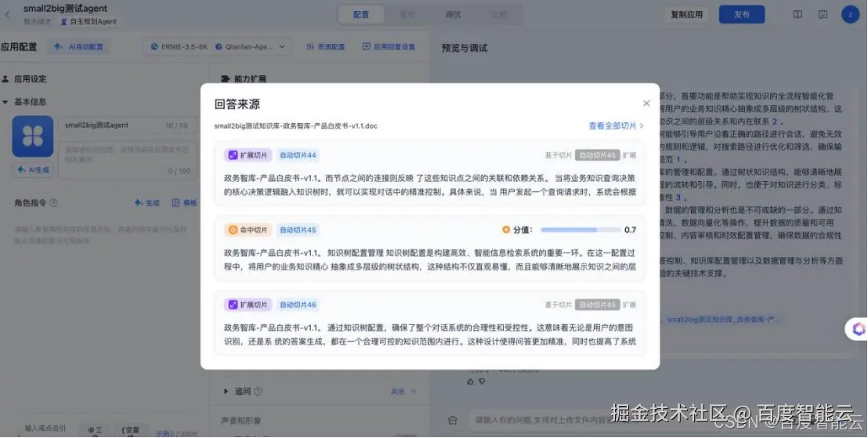Close the 回答来源 dialog

coord(646,103)
